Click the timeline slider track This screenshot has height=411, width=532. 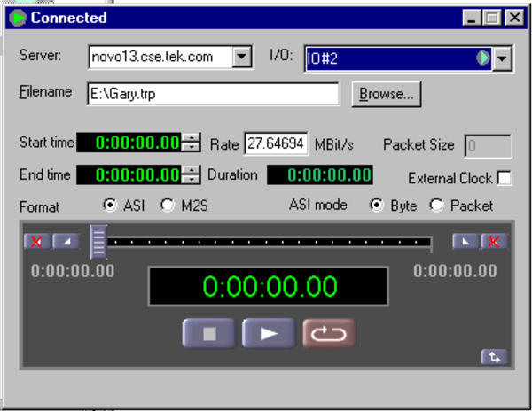269,242
